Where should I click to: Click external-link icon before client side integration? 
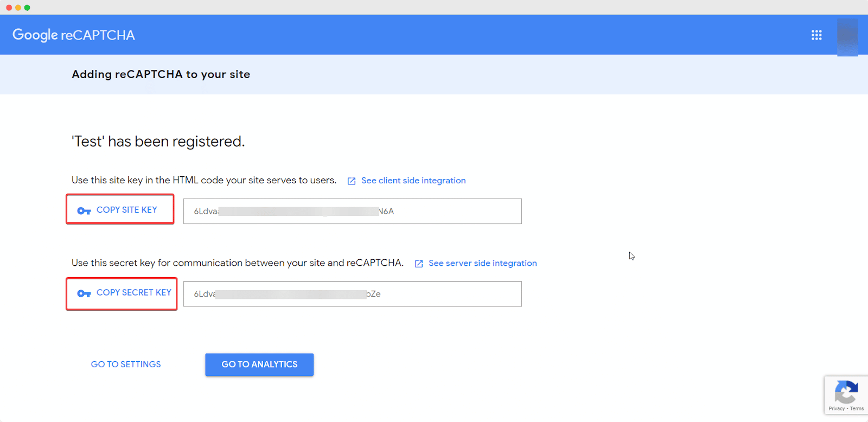(x=352, y=181)
